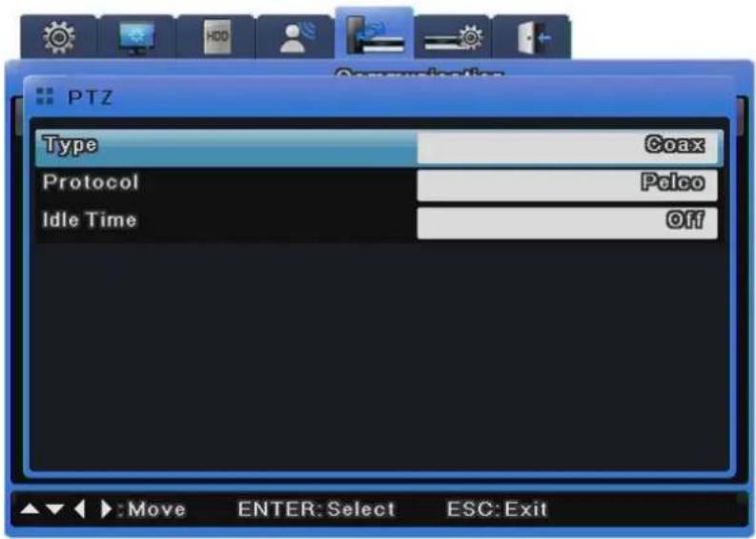This screenshot has width=756, height=539.
Task: Change the Type value Coax
Action: (x=567, y=148)
